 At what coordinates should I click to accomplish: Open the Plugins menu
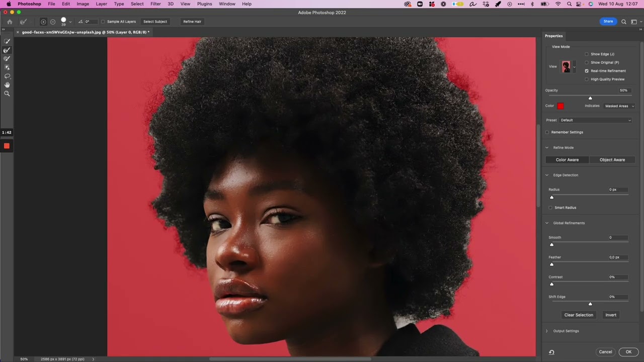click(x=204, y=4)
